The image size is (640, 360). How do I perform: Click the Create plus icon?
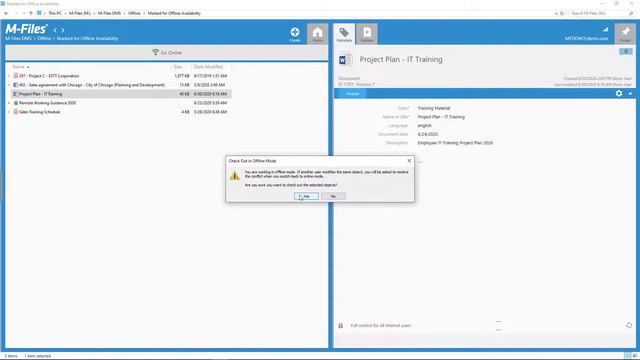(295, 32)
